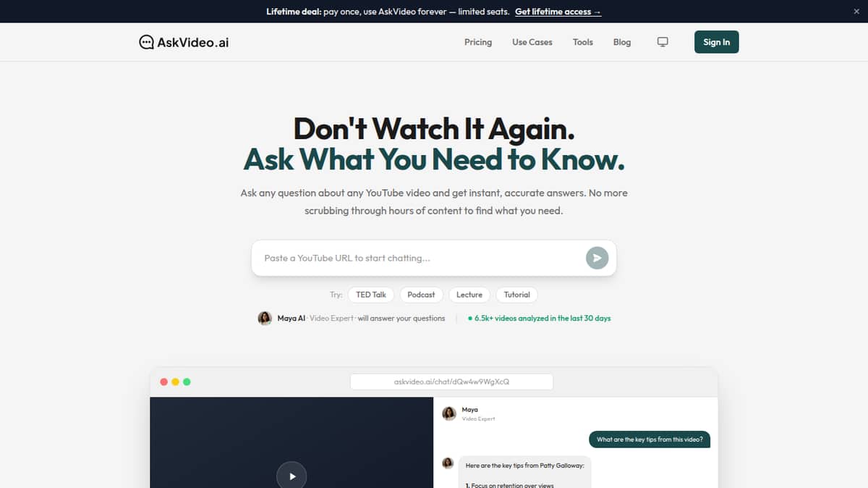Click Maya's avatar next to key tips reply
868x488 pixels.
pyautogui.click(x=448, y=463)
